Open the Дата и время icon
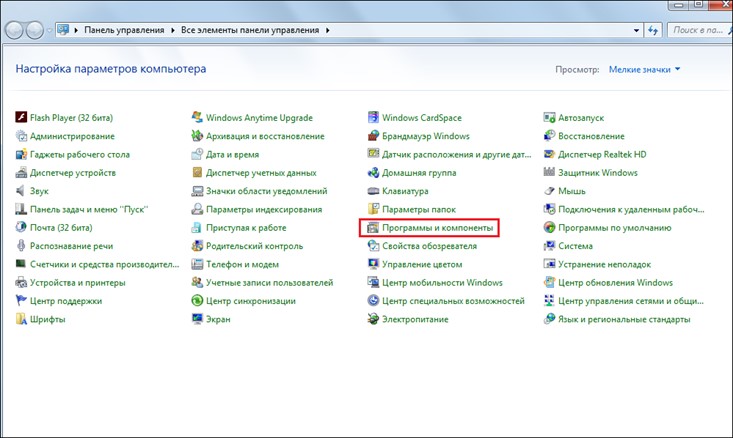 (197, 155)
